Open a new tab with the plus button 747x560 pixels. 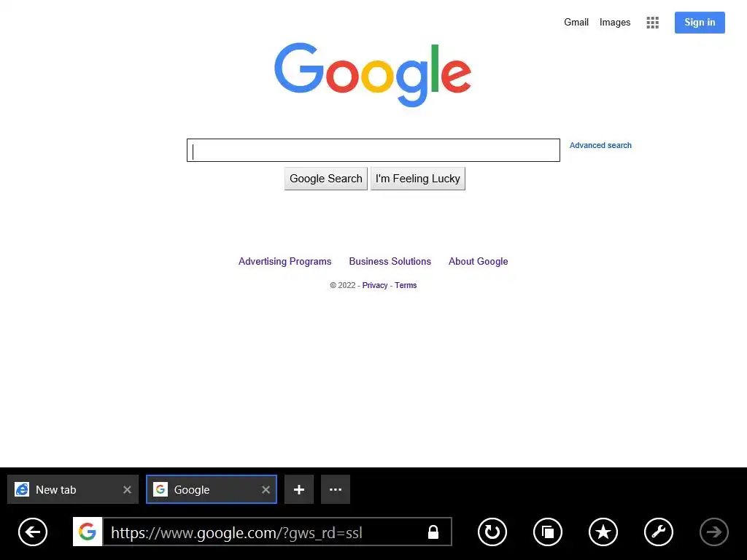tap(299, 489)
